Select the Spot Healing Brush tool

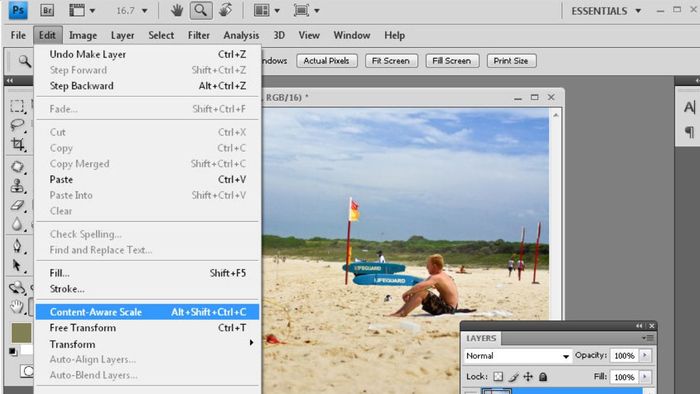point(17,167)
